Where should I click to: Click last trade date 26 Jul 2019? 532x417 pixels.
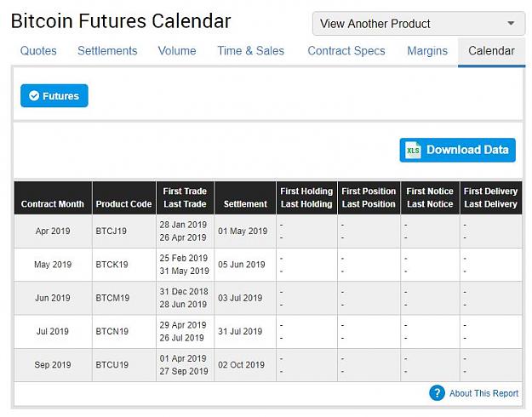181,338
